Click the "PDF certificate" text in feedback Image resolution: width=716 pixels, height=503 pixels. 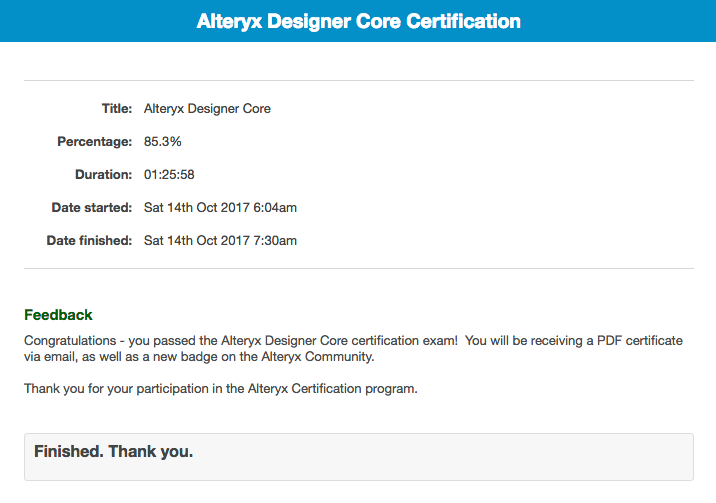click(640, 341)
